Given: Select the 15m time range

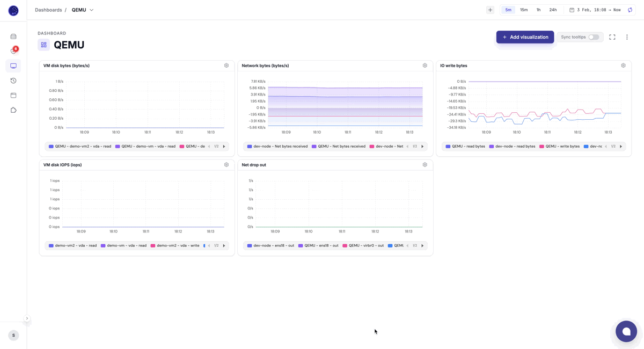Looking at the screenshot, I should tap(524, 10).
